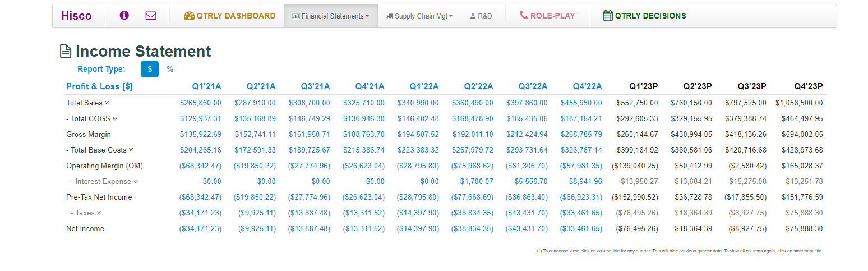This screenshot has width=868, height=271.
Task: Expand the Taxes row details
Action: pos(99,213)
